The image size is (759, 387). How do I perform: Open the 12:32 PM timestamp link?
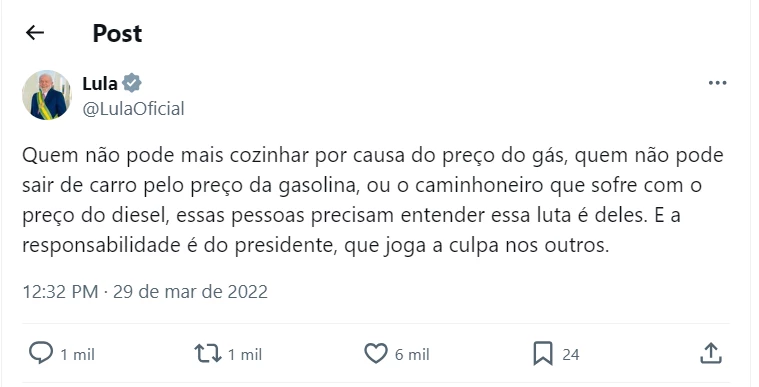pos(61,292)
